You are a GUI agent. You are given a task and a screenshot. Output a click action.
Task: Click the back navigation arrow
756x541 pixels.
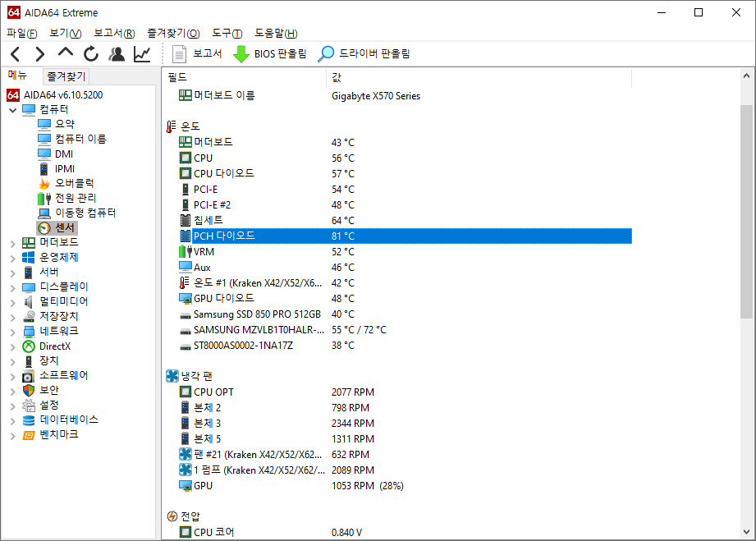14,55
